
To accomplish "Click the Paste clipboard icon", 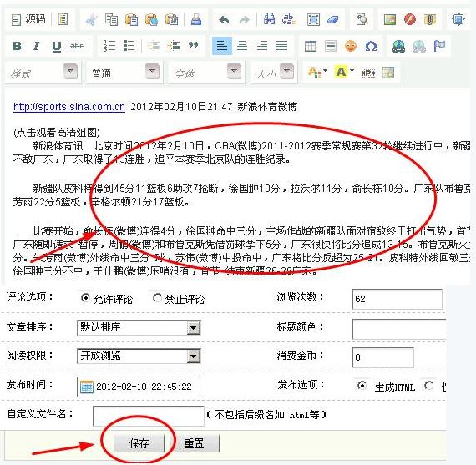I will click(x=131, y=20).
